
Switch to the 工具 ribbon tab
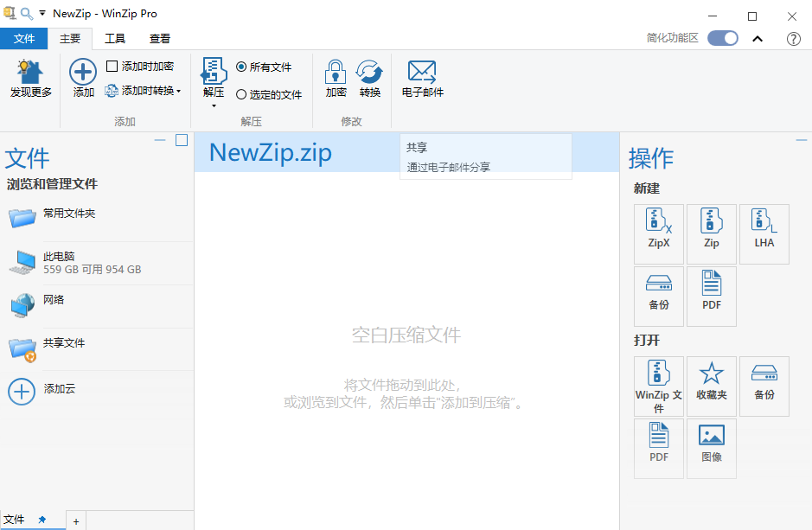coord(115,39)
